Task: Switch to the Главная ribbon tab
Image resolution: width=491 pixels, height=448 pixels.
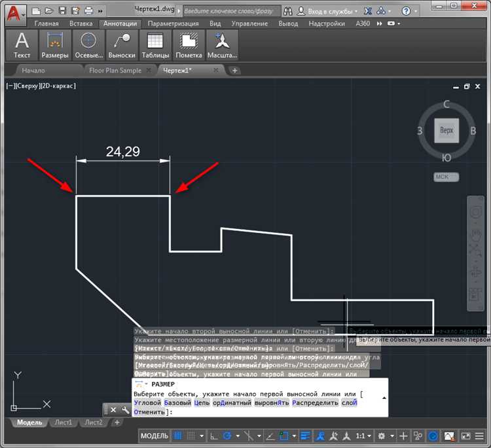Action: pyautogui.click(x=46, y=24)
